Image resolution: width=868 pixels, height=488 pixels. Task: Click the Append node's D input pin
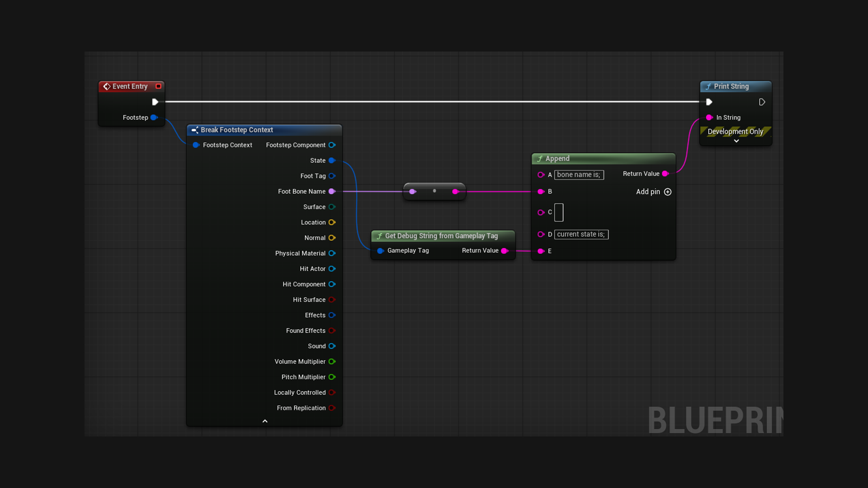541,235
